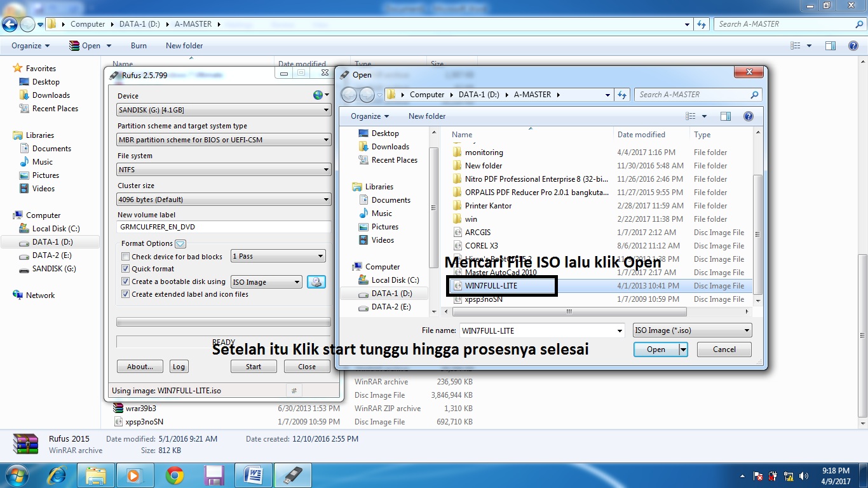This screenshot has width=868, height=488.
Task: Click the Open dialog horizontal scrollbar
Action: click(x=569, y=312)
